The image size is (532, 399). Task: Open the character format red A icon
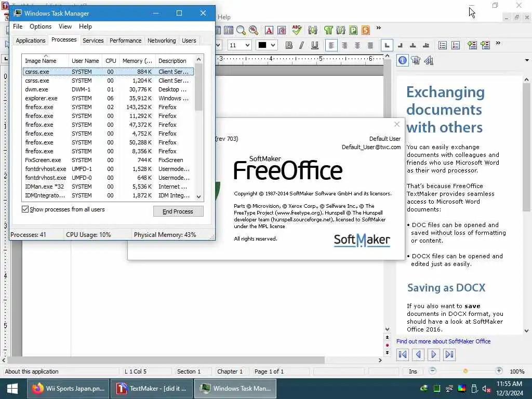point(269,30)
